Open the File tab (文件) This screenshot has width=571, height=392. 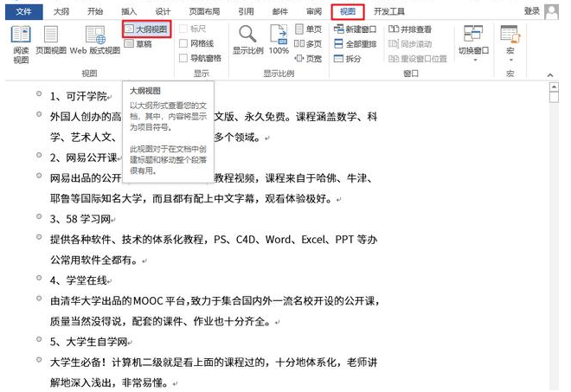(x=23, y=11)
